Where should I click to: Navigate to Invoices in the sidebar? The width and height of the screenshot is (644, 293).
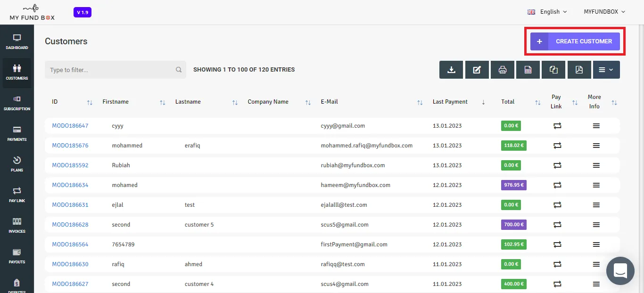17,226
